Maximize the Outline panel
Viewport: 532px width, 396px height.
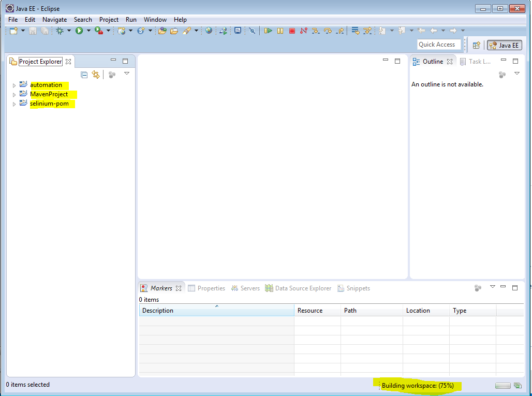click(x=515, y=61)
